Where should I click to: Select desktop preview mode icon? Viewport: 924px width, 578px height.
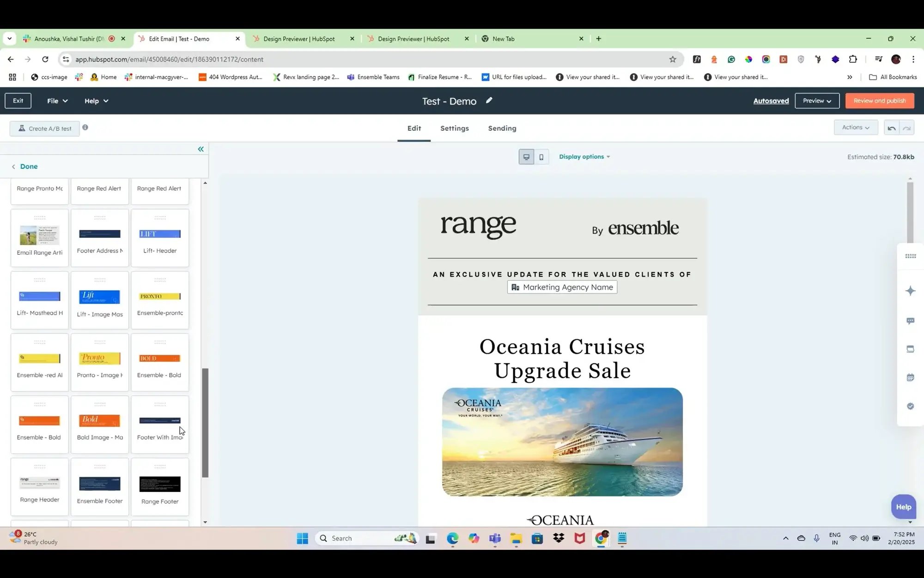(x=526, y=157)
